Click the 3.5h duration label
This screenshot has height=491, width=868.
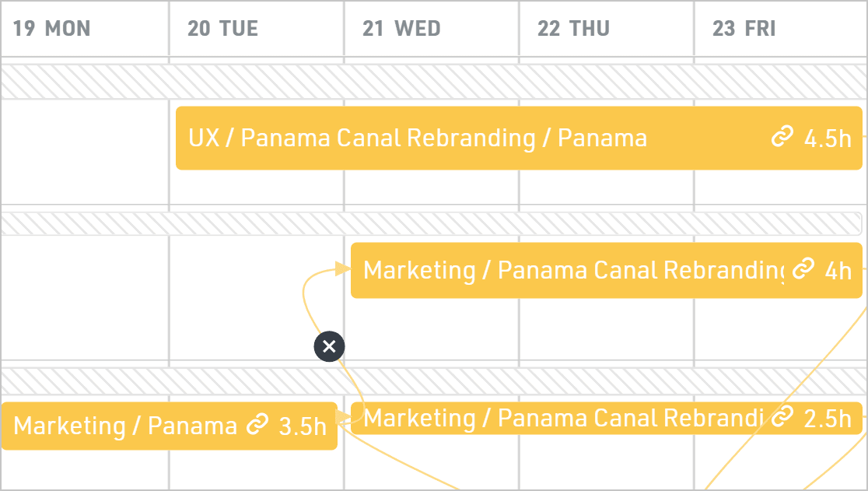click(x=303, y=426)
